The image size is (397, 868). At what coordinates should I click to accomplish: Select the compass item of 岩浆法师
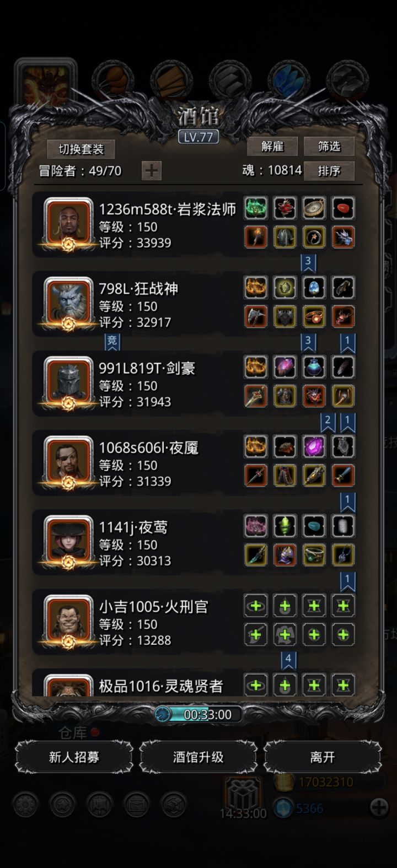click(314, 208)
